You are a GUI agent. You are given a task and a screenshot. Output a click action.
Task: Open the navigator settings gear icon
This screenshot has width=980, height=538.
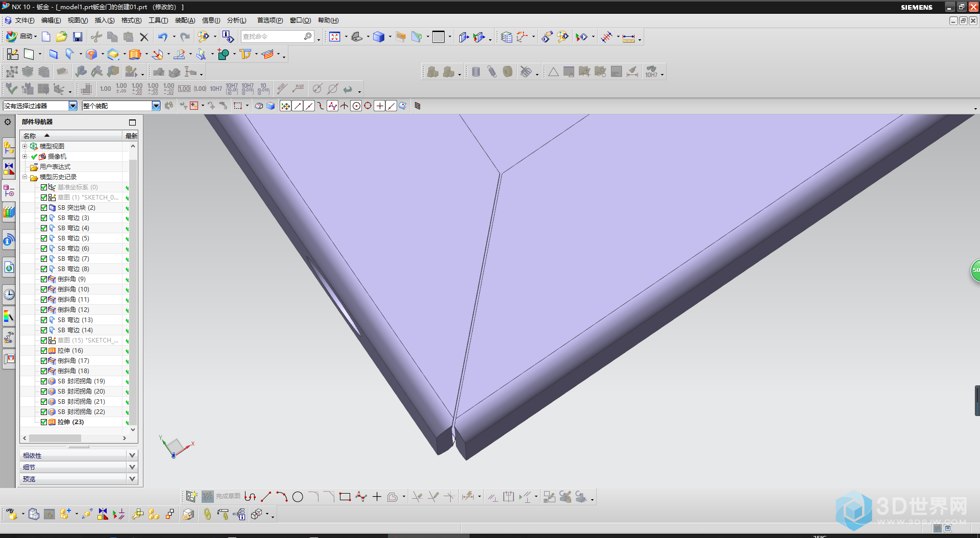coord(8,122)
